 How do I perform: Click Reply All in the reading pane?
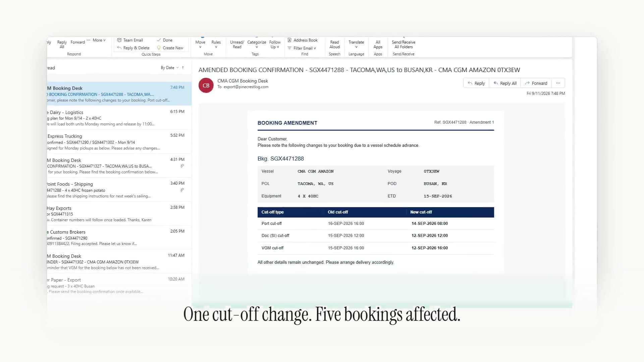(505, 83)
